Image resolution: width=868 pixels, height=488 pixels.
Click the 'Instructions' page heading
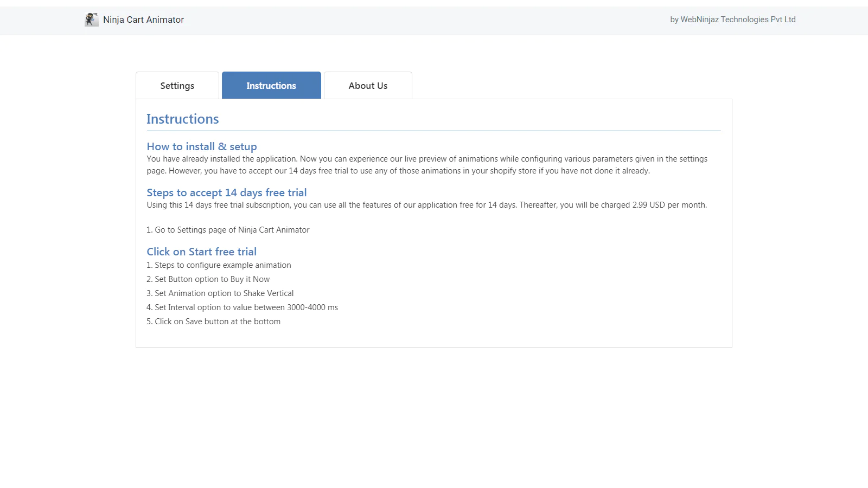point(183,119)
